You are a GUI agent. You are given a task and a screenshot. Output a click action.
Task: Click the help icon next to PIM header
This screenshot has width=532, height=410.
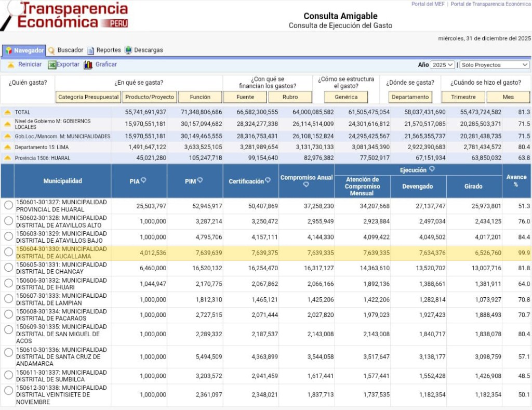pos(200,180)
